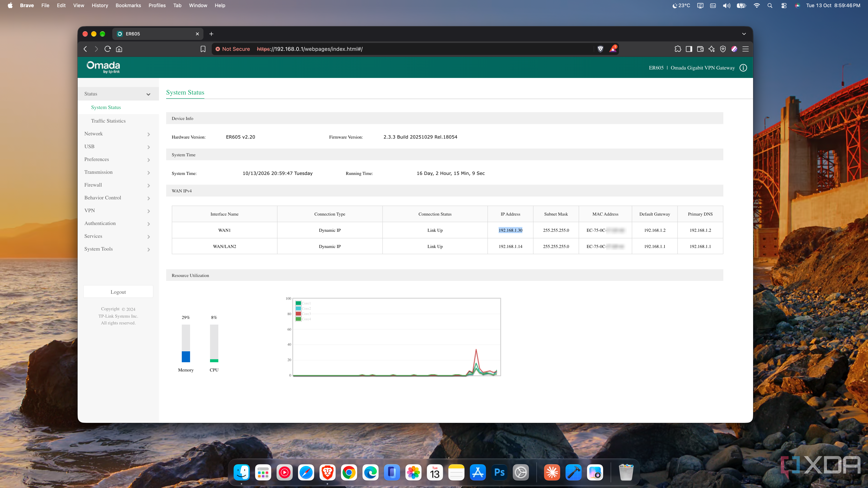Click the Omada by tp-link logo

point(103,67)
